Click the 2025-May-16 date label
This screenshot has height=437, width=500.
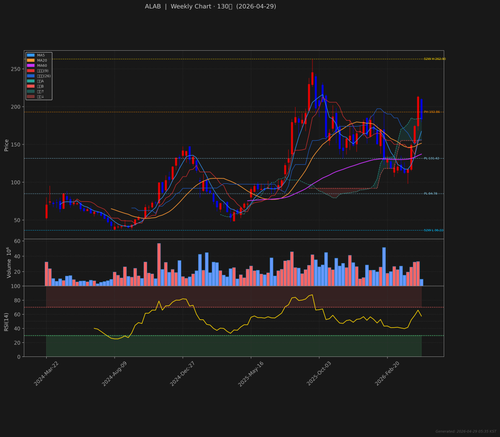point(251,374)
